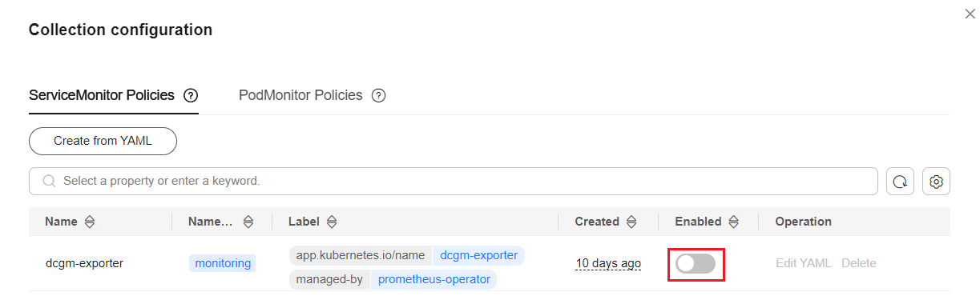Open table column settings gear icon
980x300 pixels.
(x=936, y=182)
